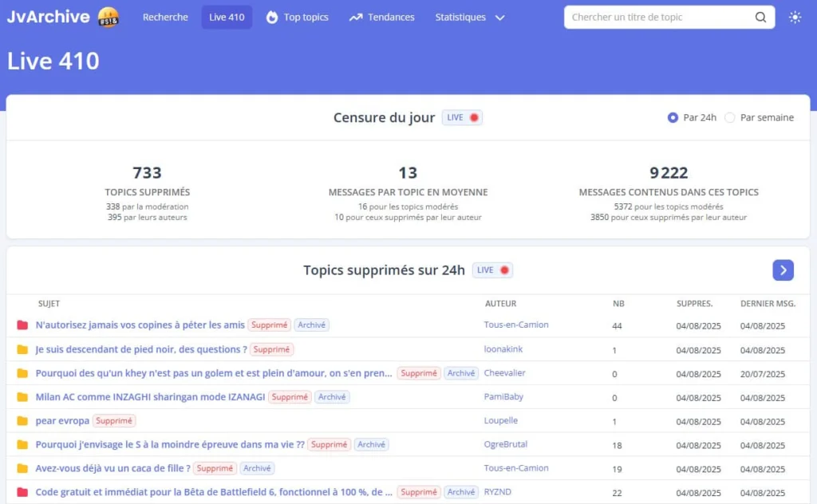This screenshot has height=504, width=817.
Task: Click red folder icon for Tous-en-Camion's first topic
Action: coord(22,325)
